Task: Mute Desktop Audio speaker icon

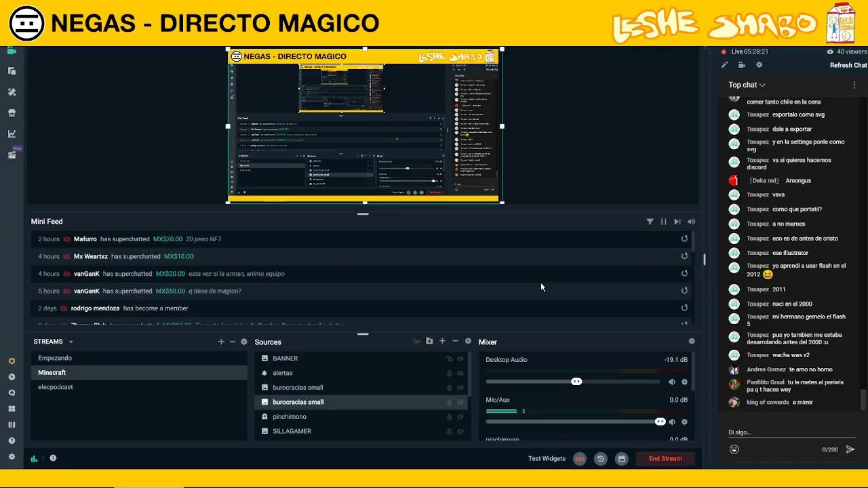Action: click(672, 382)
